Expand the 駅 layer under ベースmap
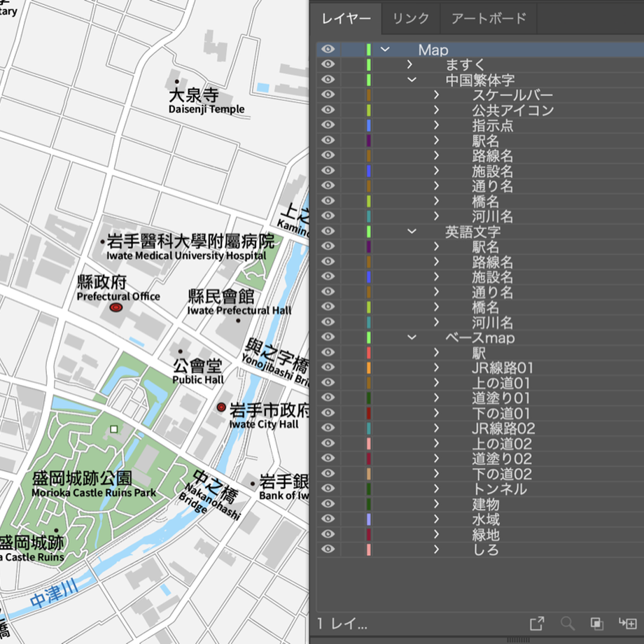Image resolution: width=644 pixels, height=644 pixels. point(436,352)
